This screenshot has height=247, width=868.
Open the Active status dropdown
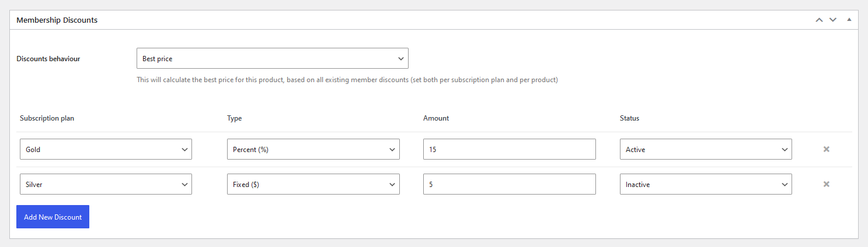point(706,149)
